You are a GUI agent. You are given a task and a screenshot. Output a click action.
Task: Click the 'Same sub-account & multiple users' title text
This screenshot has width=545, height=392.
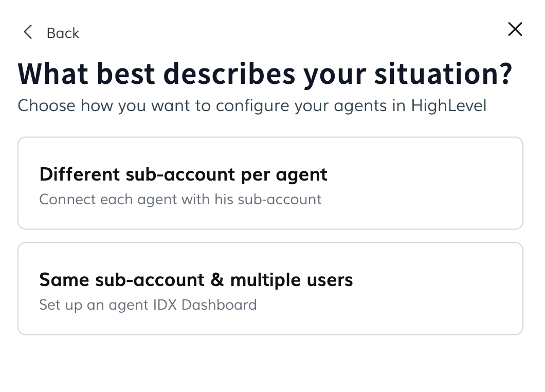point(196,280)
